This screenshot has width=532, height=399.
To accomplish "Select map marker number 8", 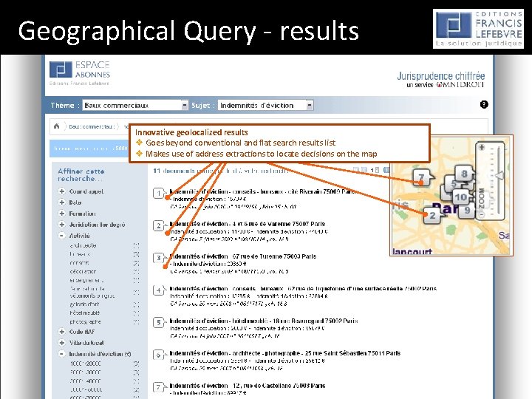I will (464, 174).
